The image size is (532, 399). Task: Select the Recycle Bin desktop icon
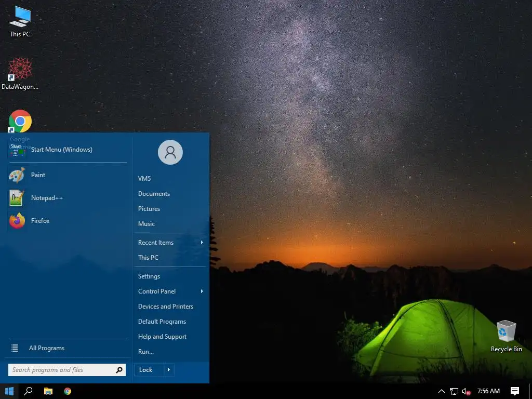(x=506, y=336)
